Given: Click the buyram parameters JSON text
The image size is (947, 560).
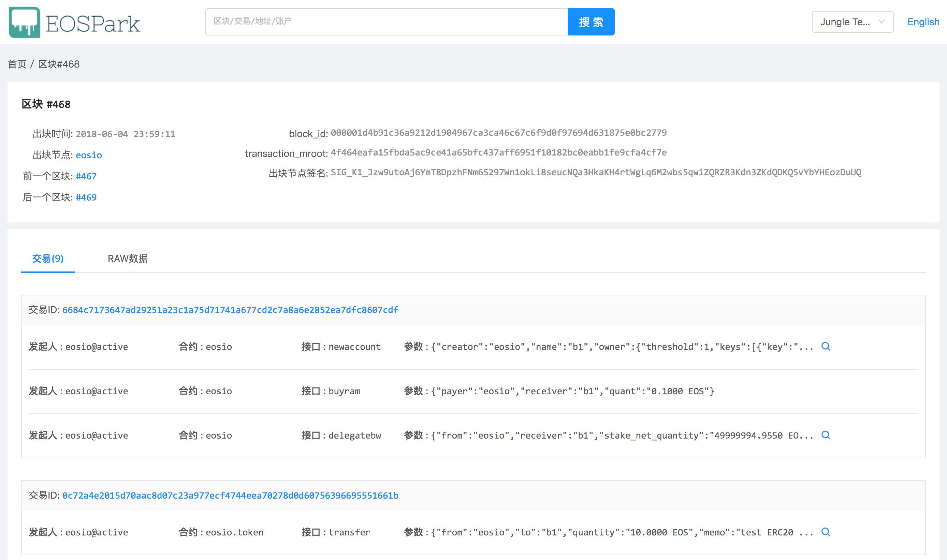Looking at the screenshot, I should [x=572, y=391].
